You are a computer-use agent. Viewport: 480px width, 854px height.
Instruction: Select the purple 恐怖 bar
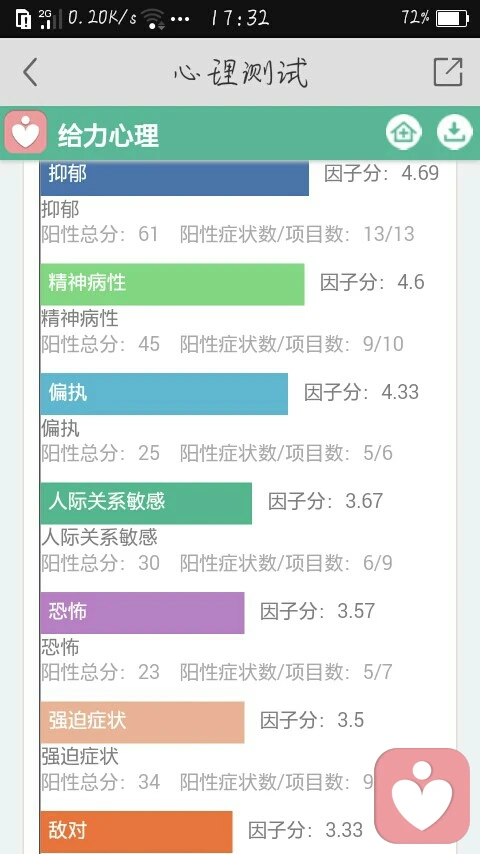(142, 613)
